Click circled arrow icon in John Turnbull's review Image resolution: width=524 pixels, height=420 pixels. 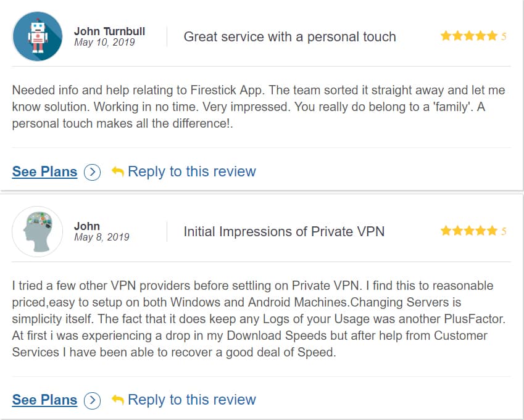click(92, 172)
